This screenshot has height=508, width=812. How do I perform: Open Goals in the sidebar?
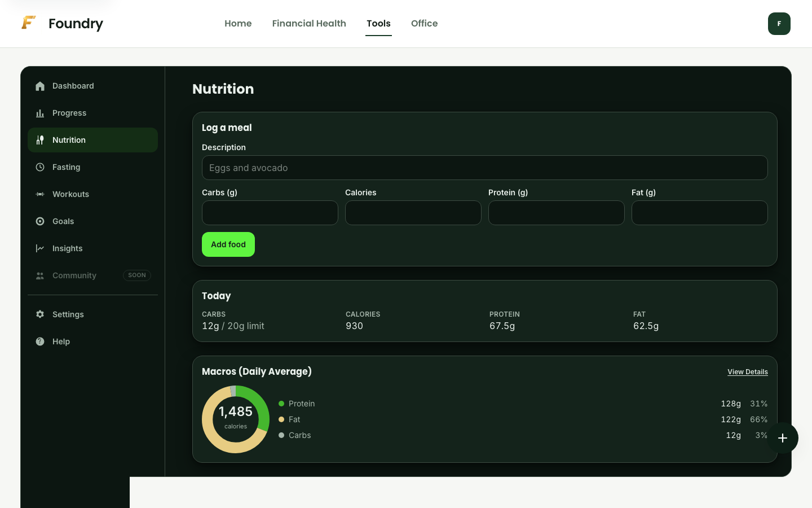pyautogui.click(x=92, y=221)
